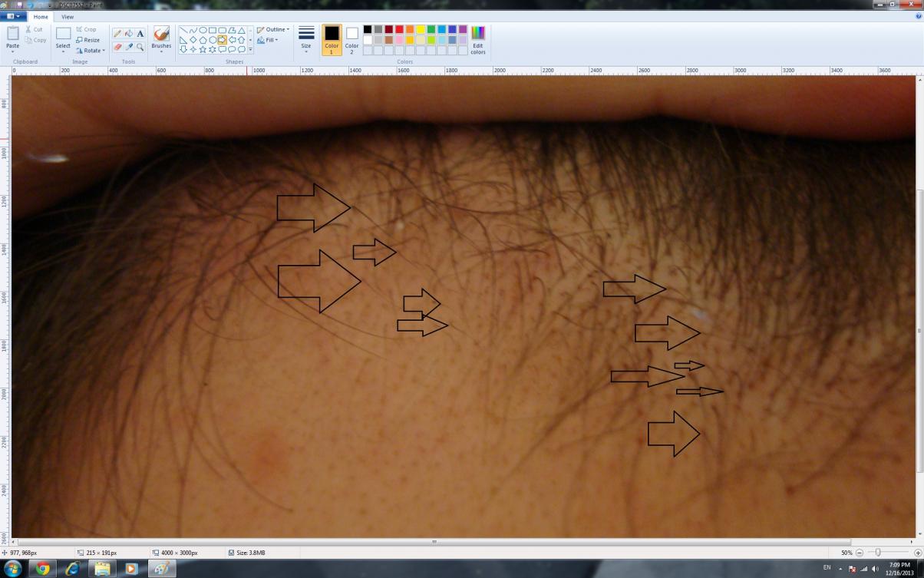Expand the shape Outline dropdown
Image resolution: width=924 pixels, height=578 pixels.
[x=273, y=30]
